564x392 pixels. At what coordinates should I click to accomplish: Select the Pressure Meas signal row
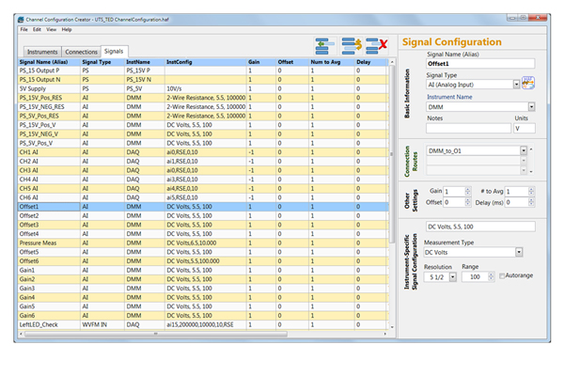coord(38,243)
